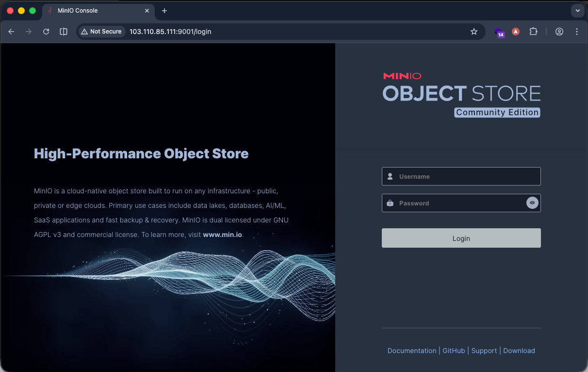Image resolution: width=588 pixels, height=372 pixels.
Task: Select the MinIO Console tab
Action: (98, 11)
